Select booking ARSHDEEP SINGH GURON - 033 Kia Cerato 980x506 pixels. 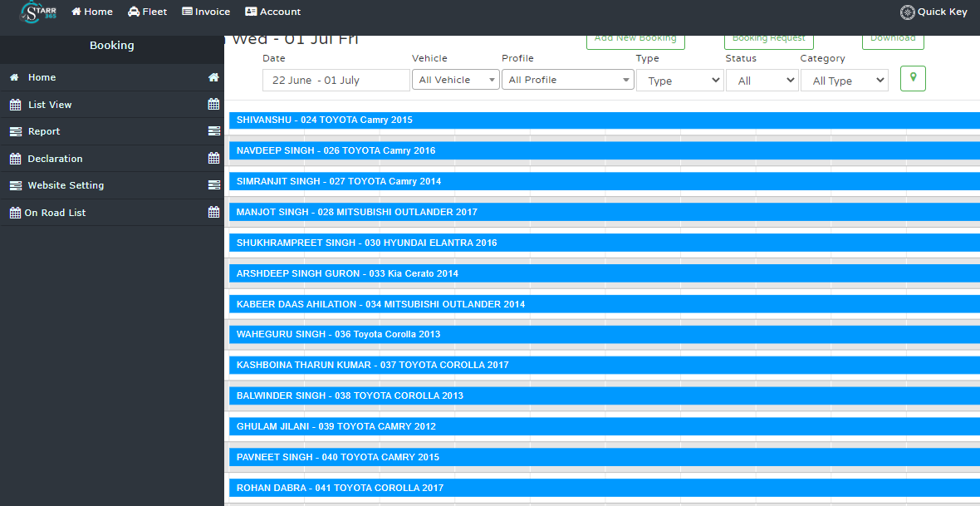605,273
